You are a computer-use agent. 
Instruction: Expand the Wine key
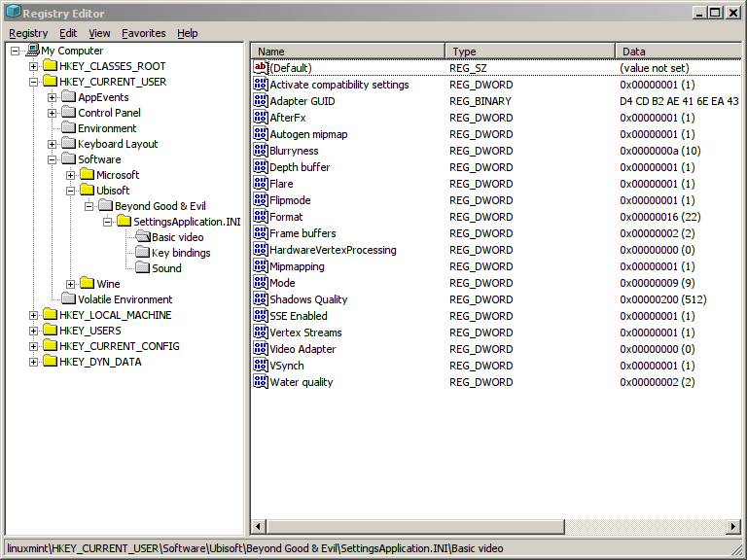point(70,284)
